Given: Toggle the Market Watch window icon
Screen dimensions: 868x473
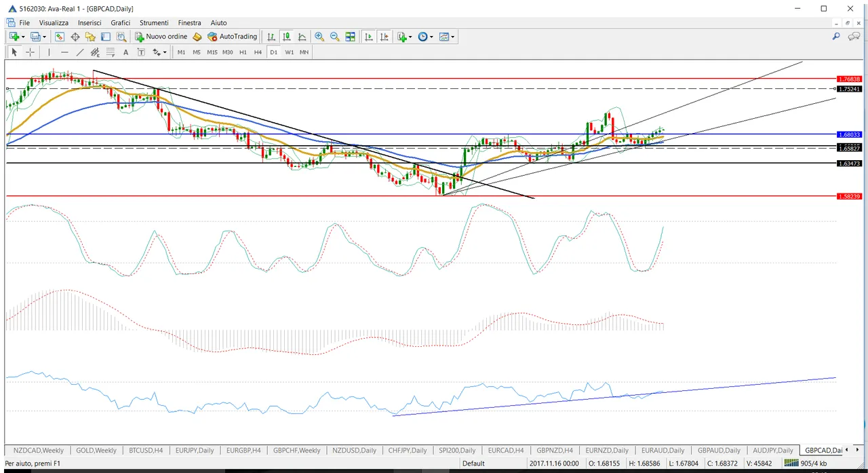Looking at the screenshot, I should (x=60, y=37).
